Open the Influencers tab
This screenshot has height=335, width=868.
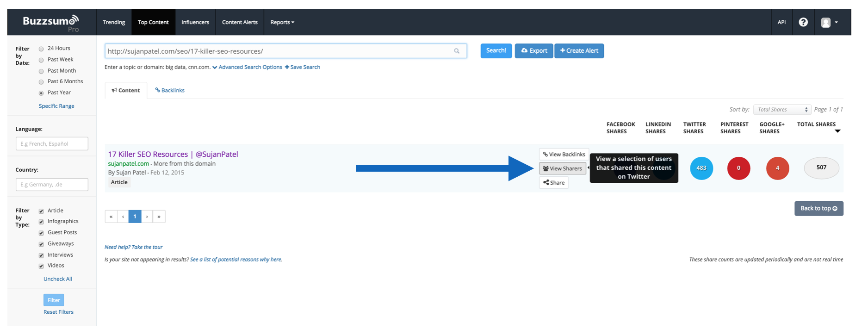195,22
